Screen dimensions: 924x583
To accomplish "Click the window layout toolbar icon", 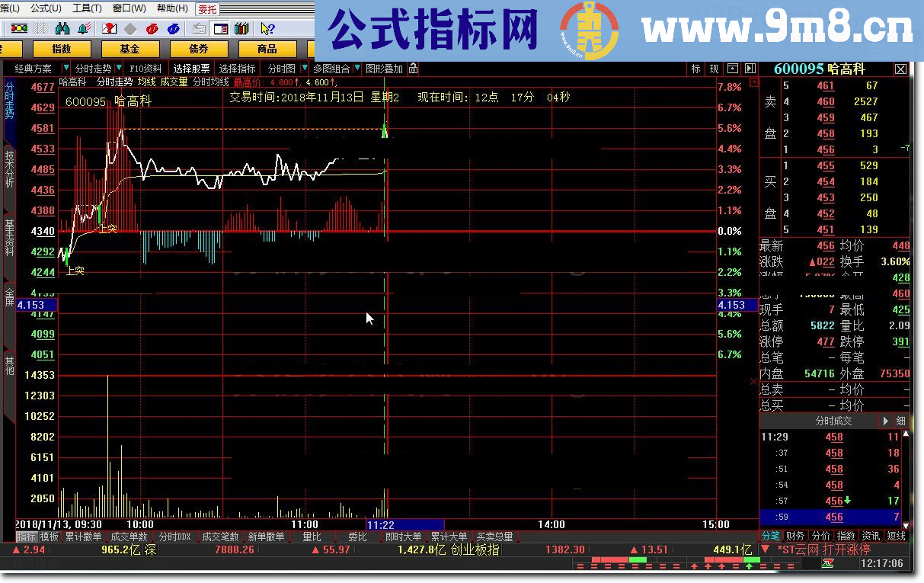I will pyautogui.click(x=221, y=29).
